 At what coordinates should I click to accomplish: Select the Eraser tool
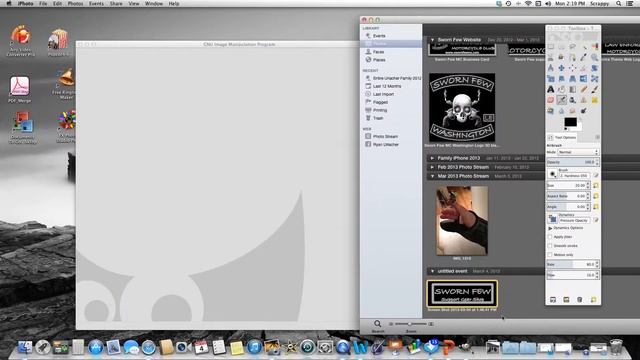tap(551, 100)
